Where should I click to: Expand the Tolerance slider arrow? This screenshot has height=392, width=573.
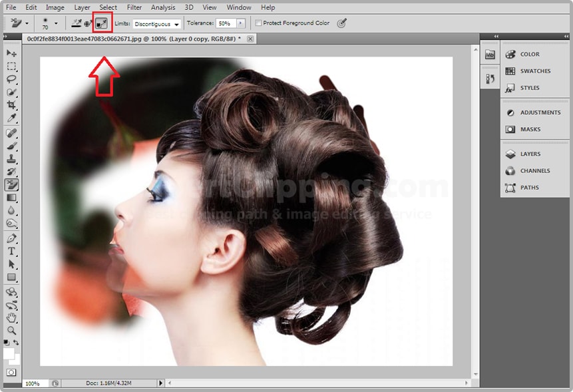pos(240,23)
